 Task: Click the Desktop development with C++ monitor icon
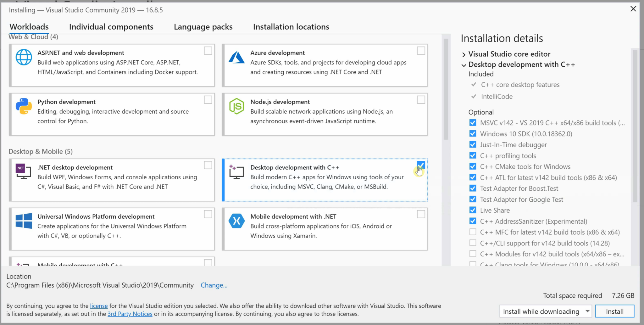(236, 172)
